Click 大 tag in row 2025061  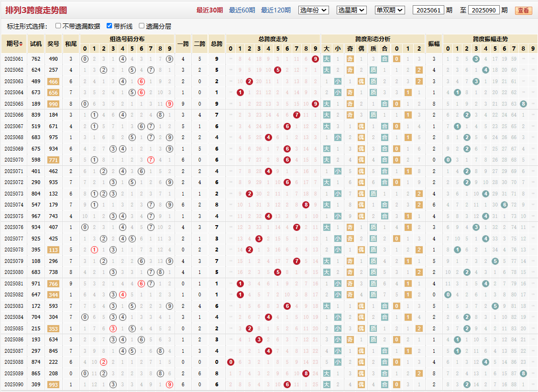pos(327,59)
